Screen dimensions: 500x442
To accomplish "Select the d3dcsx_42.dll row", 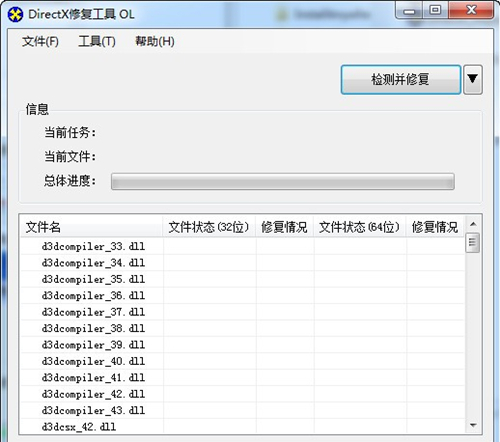I will click(x=242, y=426).
